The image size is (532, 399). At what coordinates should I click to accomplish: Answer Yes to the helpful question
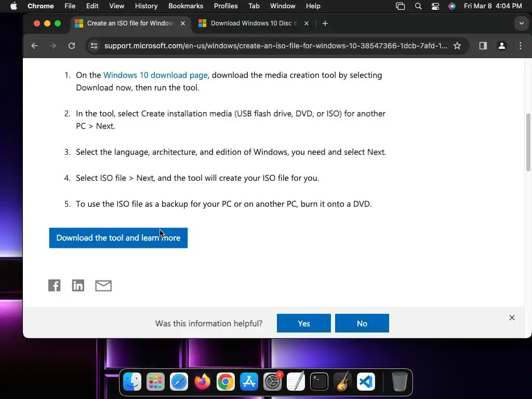[303, 323]
